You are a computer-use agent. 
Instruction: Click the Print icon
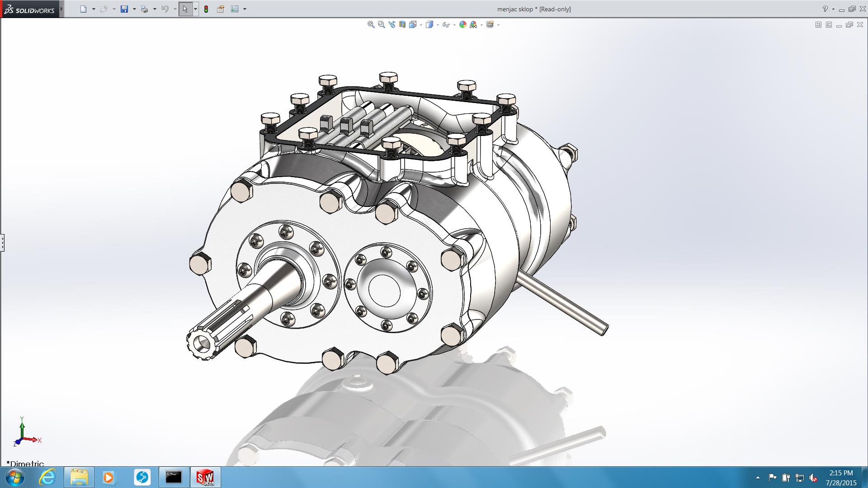tap(144, 9)
